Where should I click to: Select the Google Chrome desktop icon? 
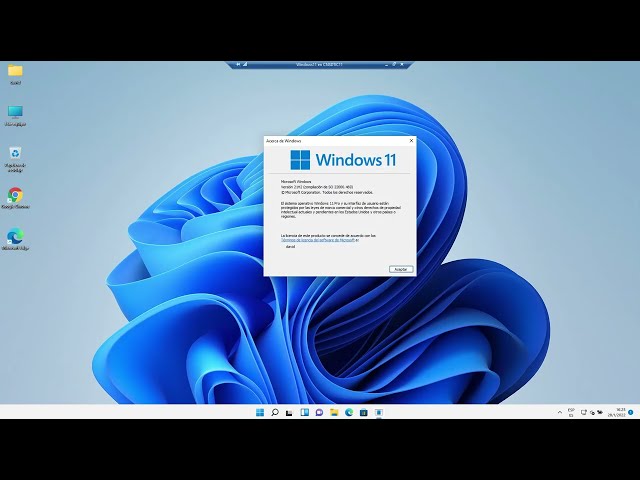coord(15,198)
